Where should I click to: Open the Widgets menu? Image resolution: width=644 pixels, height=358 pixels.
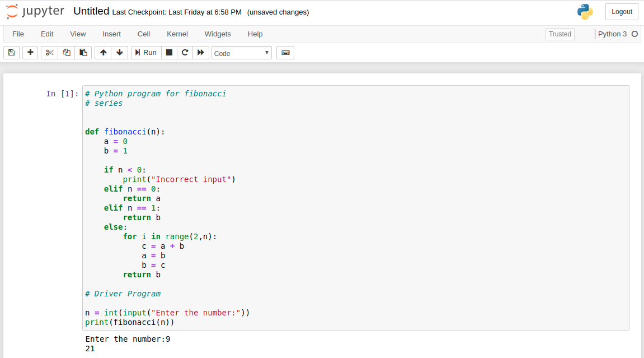click(x=218, y=34)
